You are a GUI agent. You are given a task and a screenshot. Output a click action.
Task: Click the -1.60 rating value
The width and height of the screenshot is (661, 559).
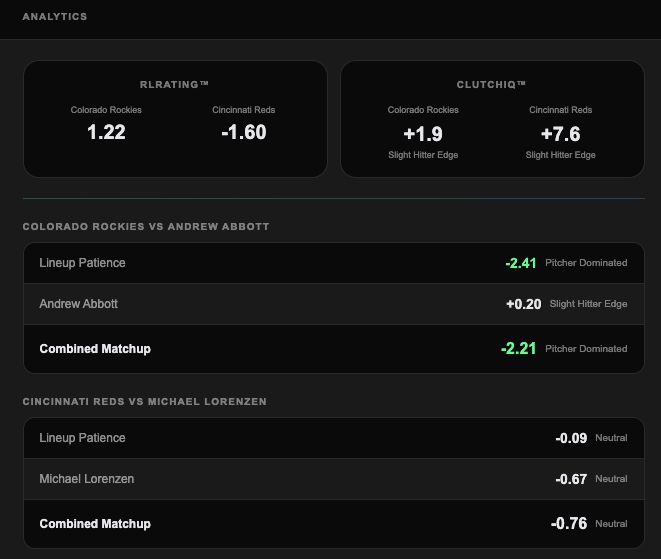(244, 132)
